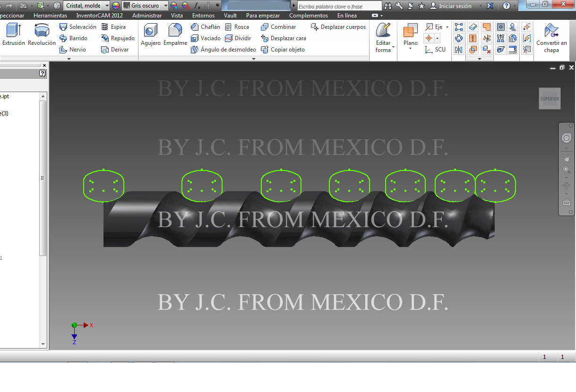Select the rectangular pattern icon
The height and width of the screenshot is (392, 576).
[x=458, y=27]
